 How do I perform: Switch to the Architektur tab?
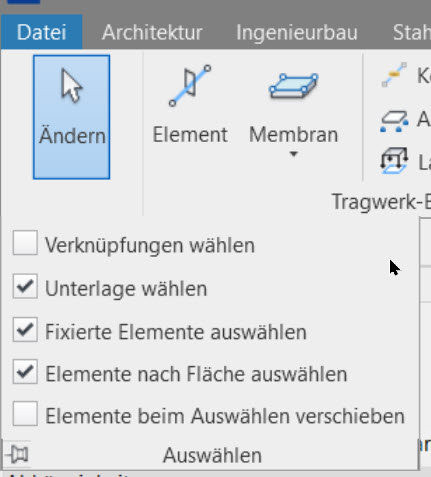pos(152,32)
